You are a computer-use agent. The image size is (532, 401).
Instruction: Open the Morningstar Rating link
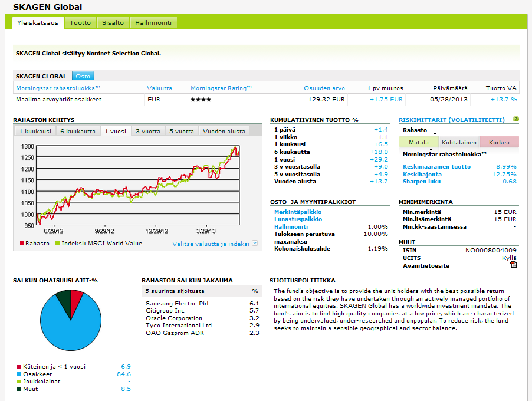221,88
